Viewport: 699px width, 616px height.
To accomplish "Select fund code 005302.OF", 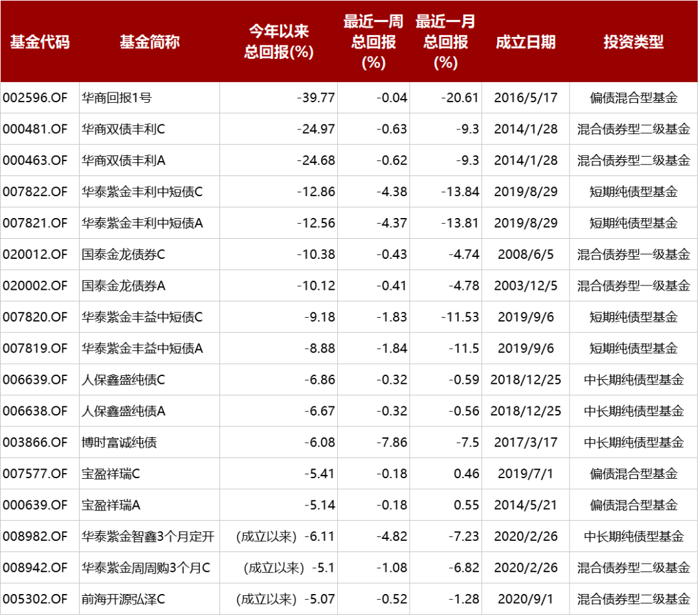I will [35, 599].
